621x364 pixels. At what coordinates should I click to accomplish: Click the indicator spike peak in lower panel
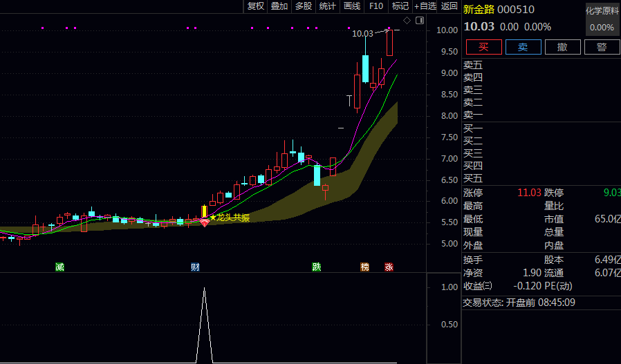(x=205, y=289)
